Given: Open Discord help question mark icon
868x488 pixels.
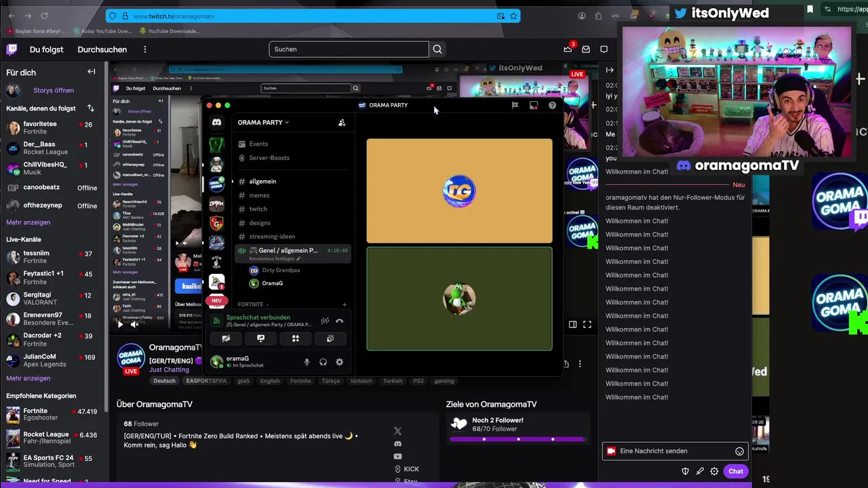Looking at the screenshot, I should 552,105.
